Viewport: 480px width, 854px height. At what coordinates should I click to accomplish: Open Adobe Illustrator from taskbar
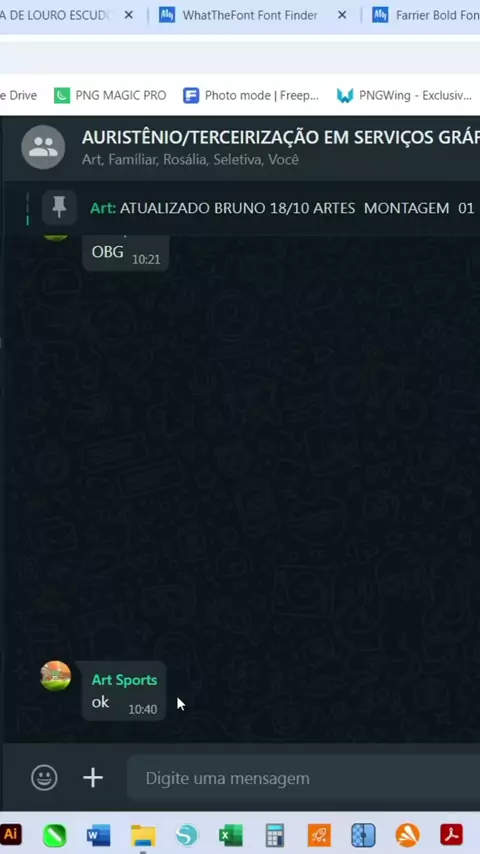pos(10,834)
